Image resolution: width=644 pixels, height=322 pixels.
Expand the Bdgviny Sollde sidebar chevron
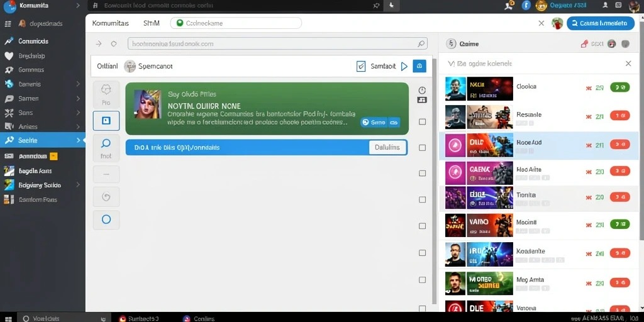[78, 186]
